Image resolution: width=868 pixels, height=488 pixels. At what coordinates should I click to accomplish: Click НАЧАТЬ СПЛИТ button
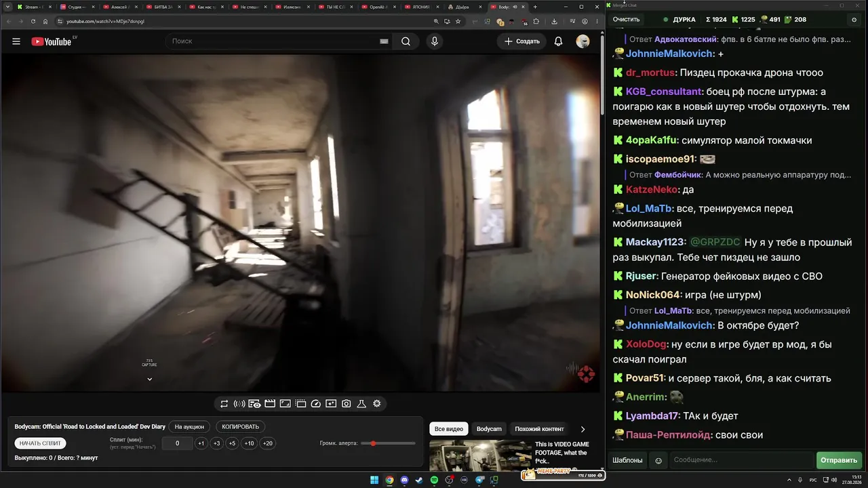pos(41,443)
